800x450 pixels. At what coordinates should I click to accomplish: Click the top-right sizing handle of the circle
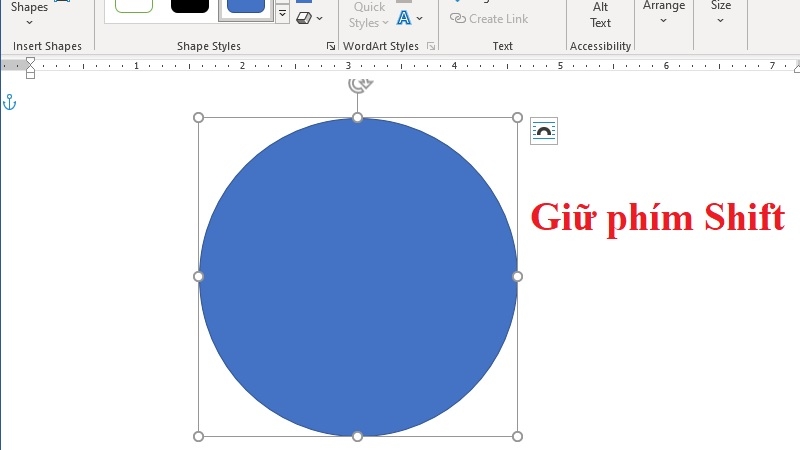pyautogui.click(x=517, y=118)
